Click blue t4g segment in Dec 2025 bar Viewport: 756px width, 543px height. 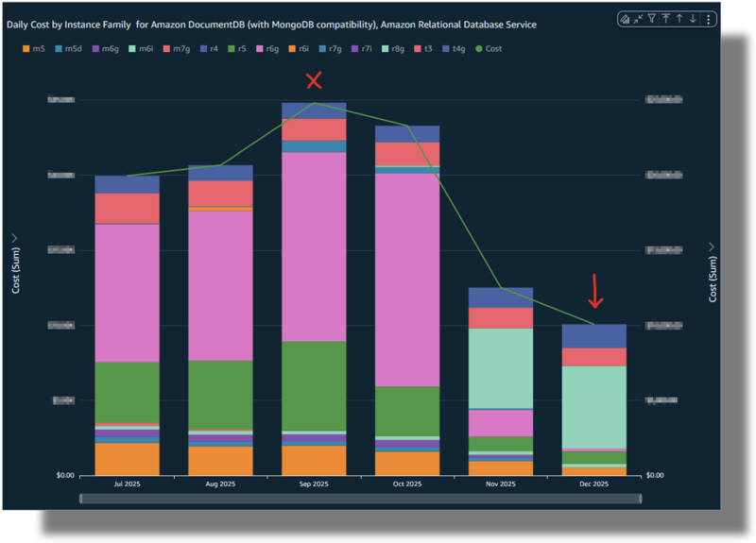pos(594,336)
